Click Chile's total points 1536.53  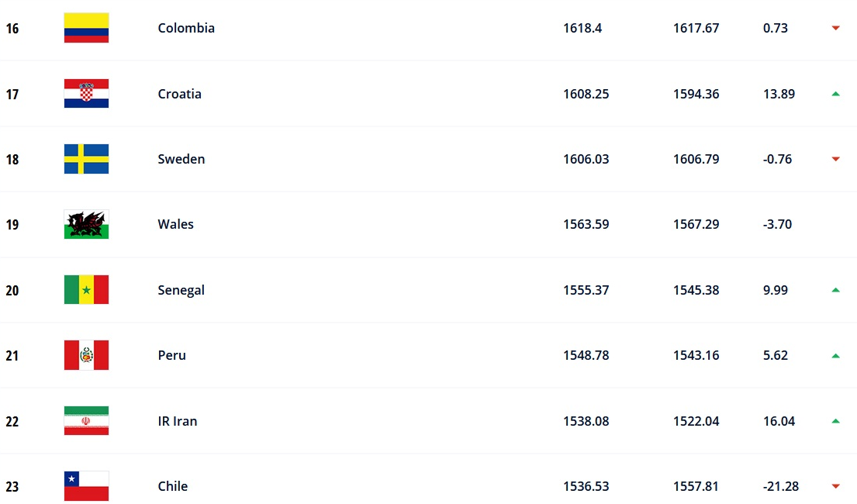(x=586, y=486)
